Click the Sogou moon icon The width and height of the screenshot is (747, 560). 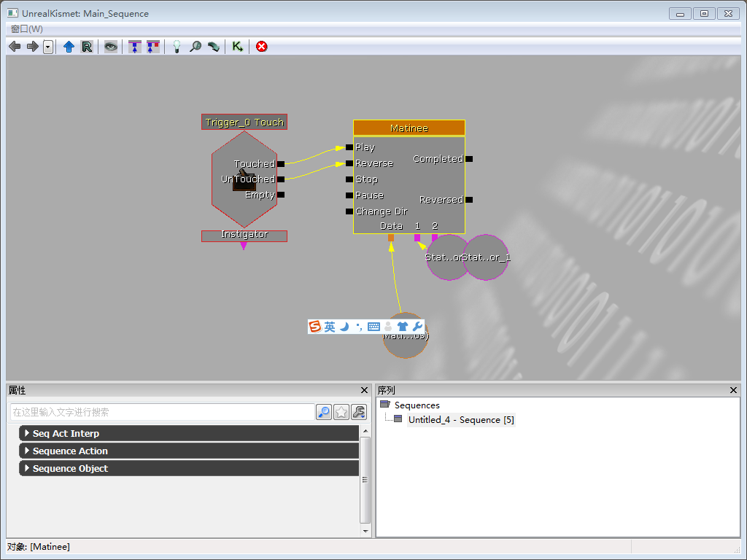pyautogui.click(x=344, y=327)
